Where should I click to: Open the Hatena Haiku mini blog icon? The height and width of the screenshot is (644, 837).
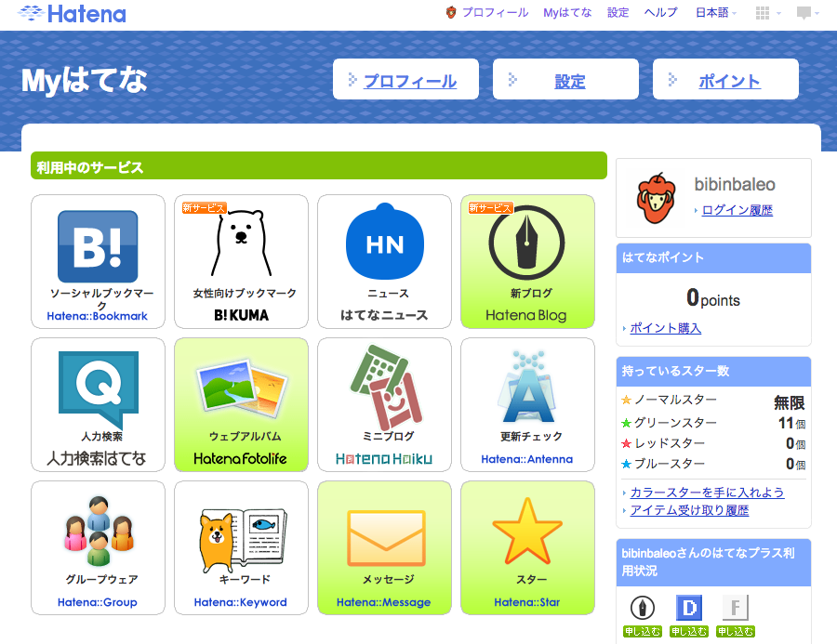pos(385,388)
